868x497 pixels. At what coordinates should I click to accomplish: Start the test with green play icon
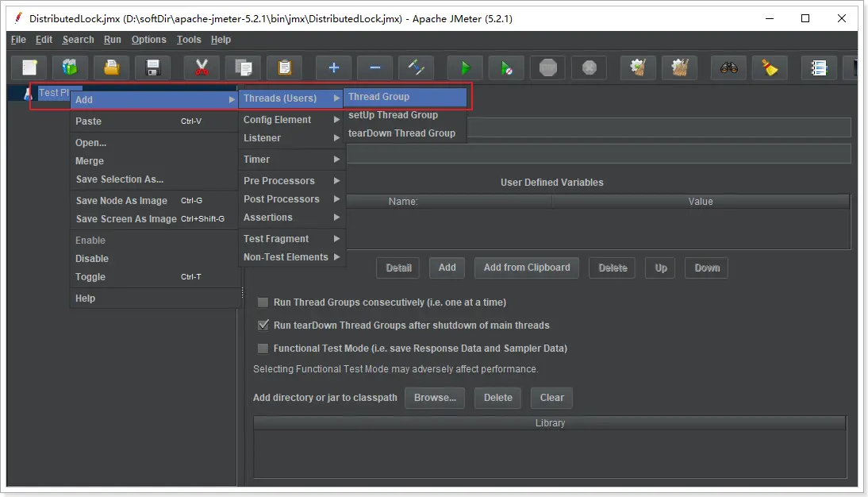465,67
